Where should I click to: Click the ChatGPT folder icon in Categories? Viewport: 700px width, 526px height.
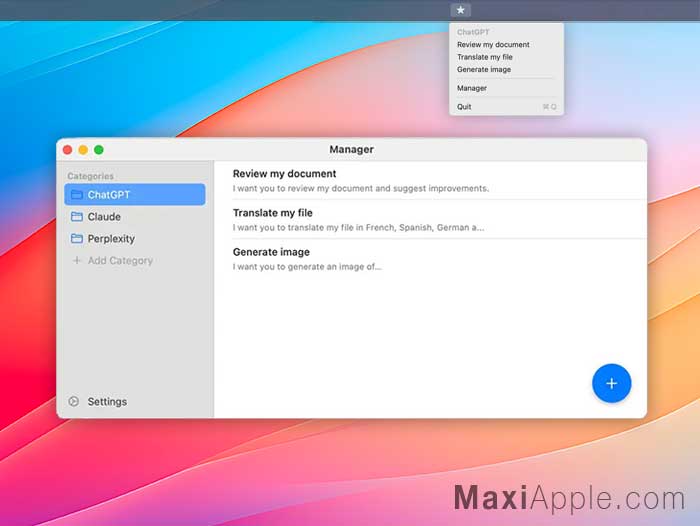pos(77,194)
